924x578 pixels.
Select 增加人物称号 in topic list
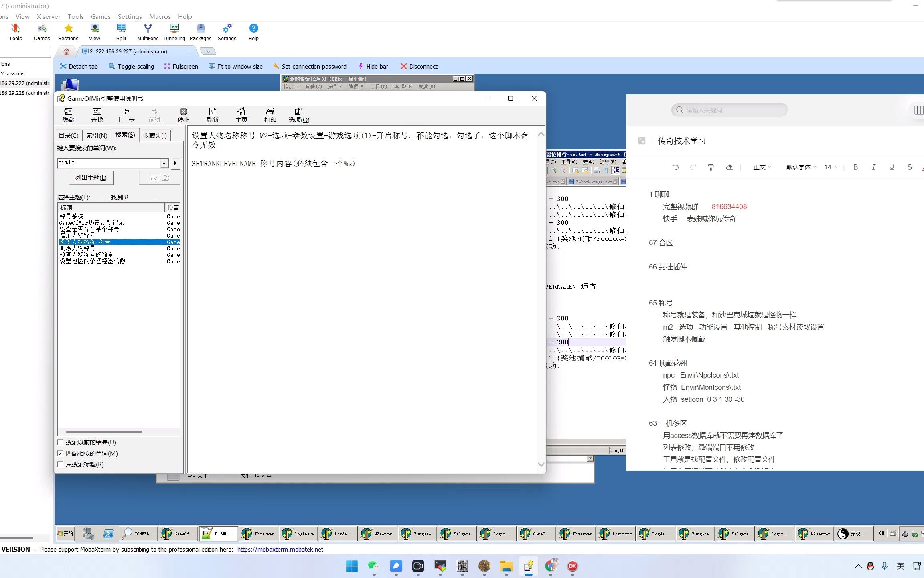pos(77,236)
